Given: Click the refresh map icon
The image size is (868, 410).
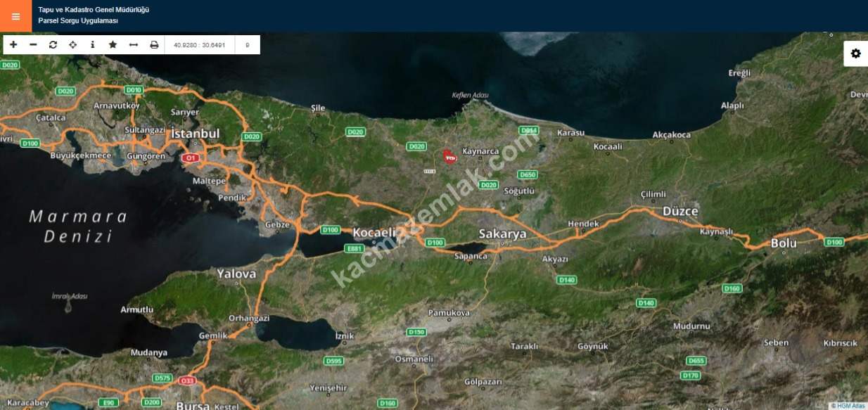Looking at the screenshot, I should click(x=53, y=44).
